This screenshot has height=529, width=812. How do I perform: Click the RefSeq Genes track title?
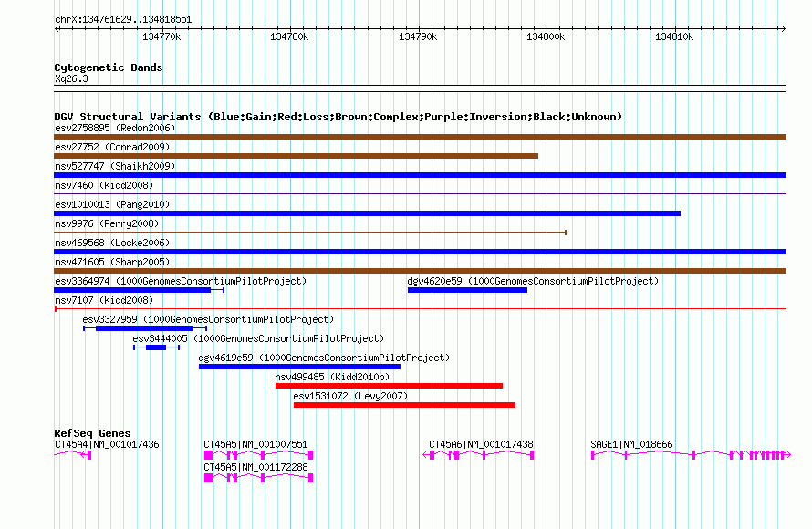pyautogui.click(x=93, y=433)
